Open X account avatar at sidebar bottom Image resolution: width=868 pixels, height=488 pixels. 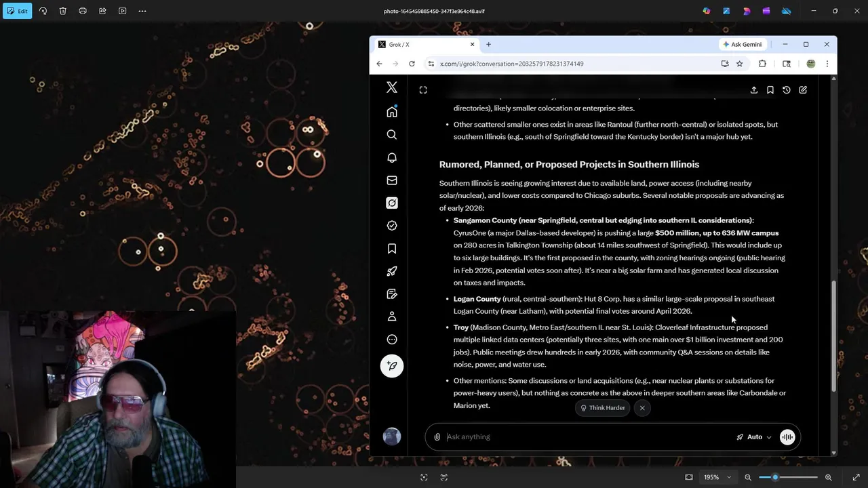point(392,436)
